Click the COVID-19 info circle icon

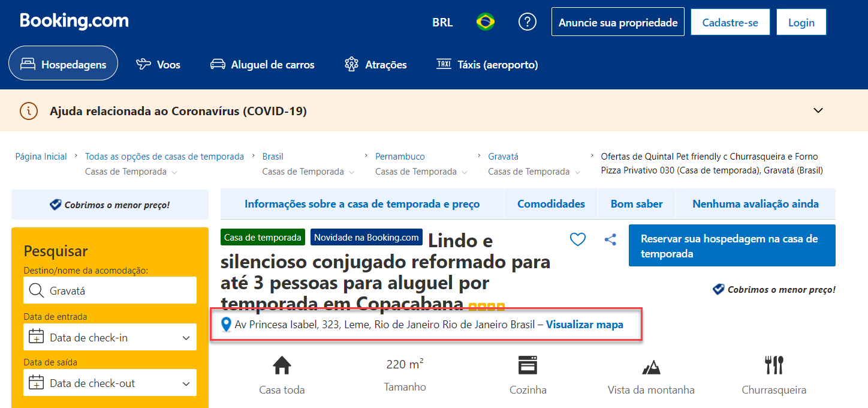[x=28, y=111]
